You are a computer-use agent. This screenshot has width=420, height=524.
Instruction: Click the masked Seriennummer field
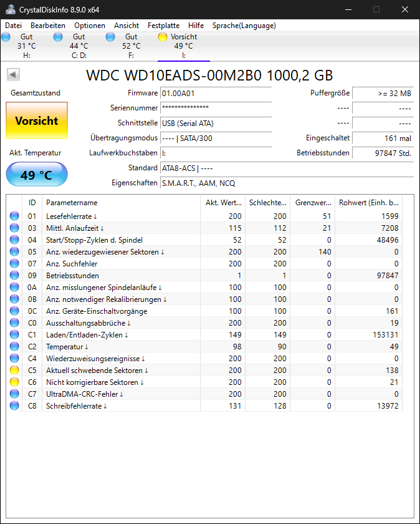click(x=216, y=109)
